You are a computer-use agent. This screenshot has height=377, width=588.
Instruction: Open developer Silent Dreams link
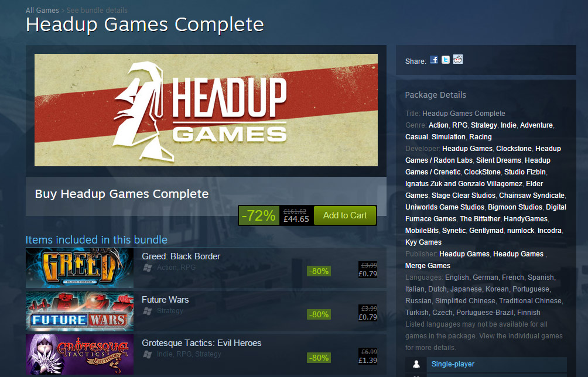(x=499, y=160)
